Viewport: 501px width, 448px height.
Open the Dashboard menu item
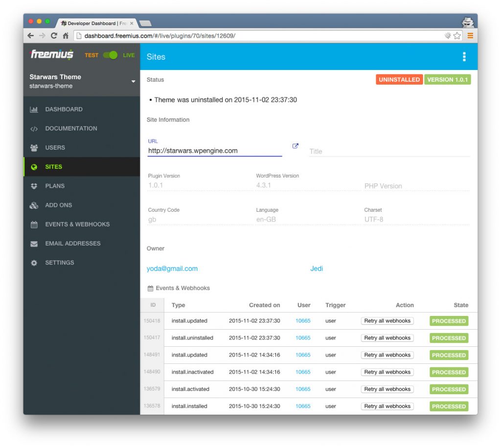[82, 109]
